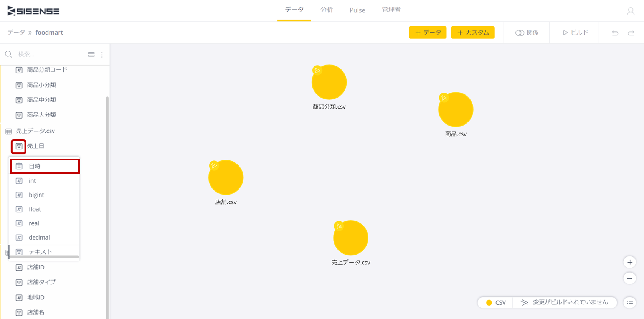644x319 pixels.
Task: Select 日時 data type option
Action: tap(45, 166)
